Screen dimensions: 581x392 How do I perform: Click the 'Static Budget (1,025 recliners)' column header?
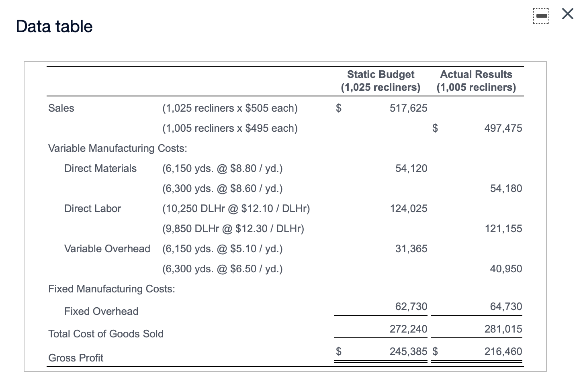pyautogui.click(x=381, y=81)
